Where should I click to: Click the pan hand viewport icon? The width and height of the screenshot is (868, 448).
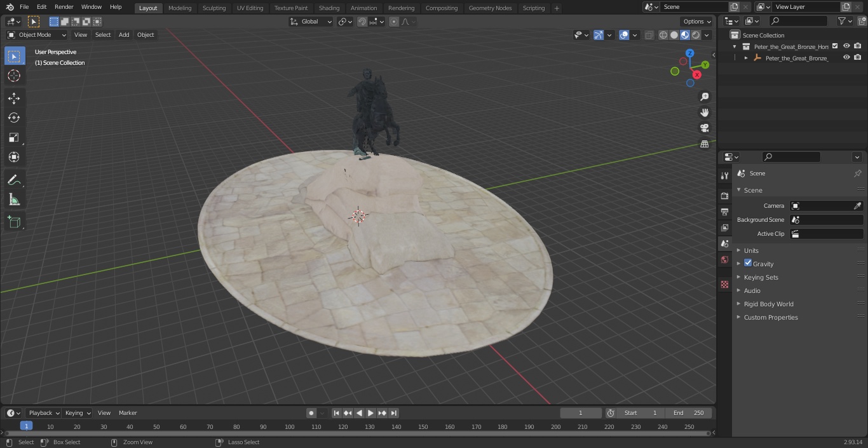704,112
